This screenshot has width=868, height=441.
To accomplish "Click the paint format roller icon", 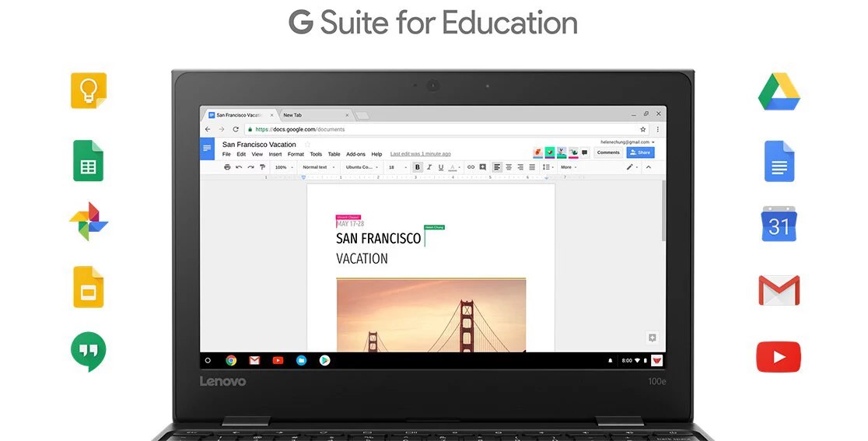I will [262, 167].
